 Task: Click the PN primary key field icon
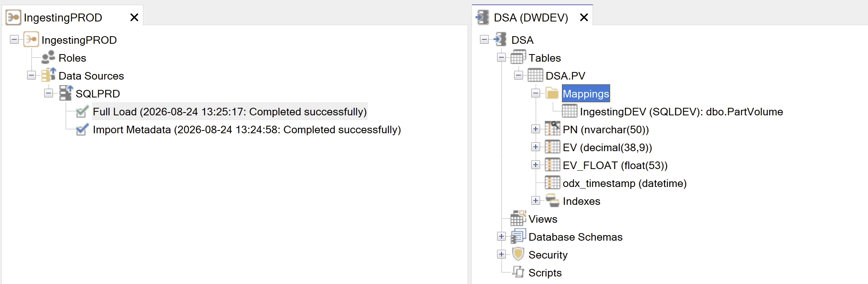pos(552,129)
